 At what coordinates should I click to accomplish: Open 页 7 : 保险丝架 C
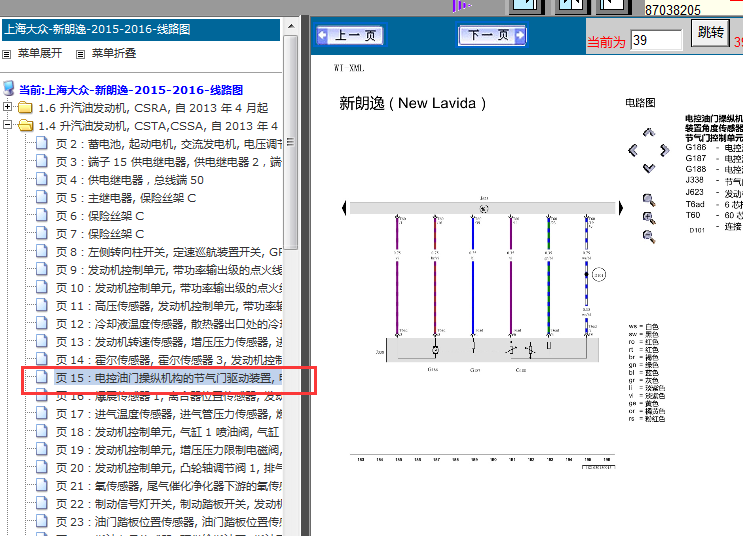pos(100,234)
